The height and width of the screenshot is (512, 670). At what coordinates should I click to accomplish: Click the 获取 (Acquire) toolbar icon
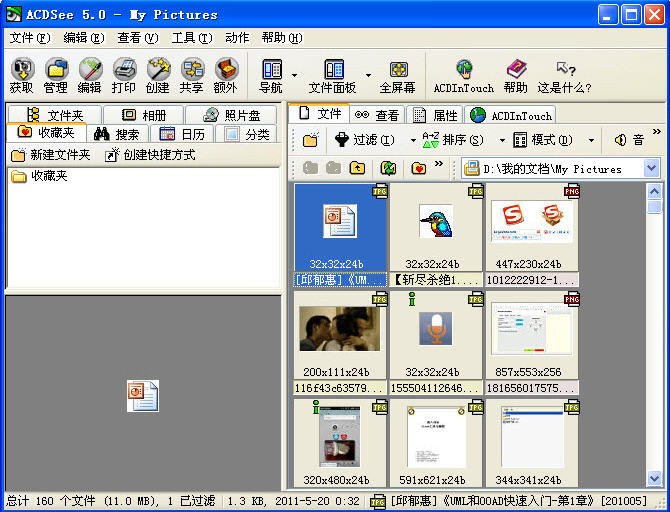point(22,75)
